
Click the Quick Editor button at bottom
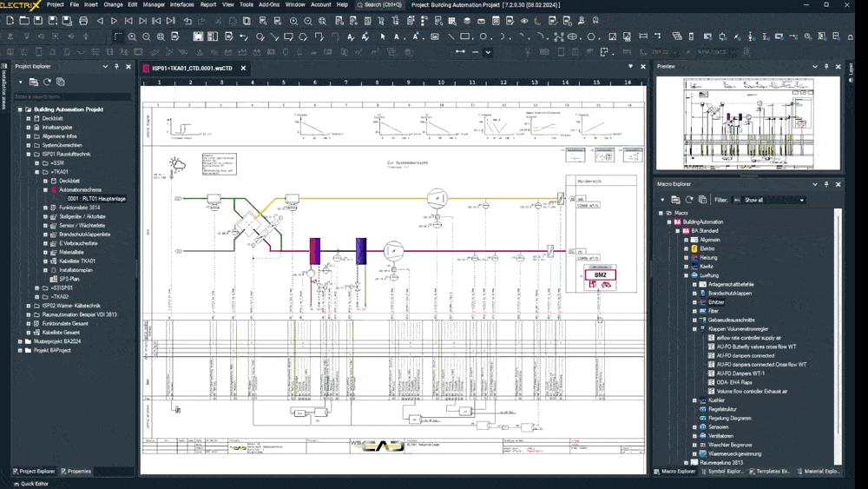pyautogui.click(x=31, y=484)
